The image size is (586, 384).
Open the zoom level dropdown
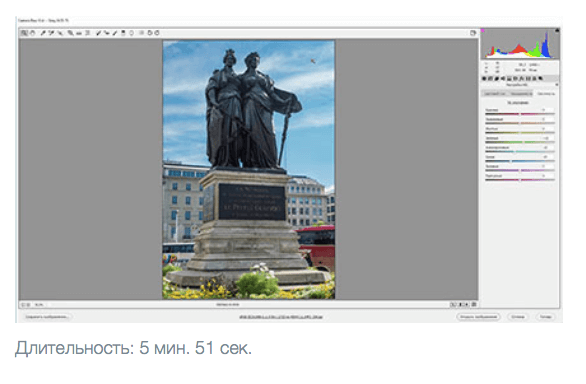tap(39, 305)
